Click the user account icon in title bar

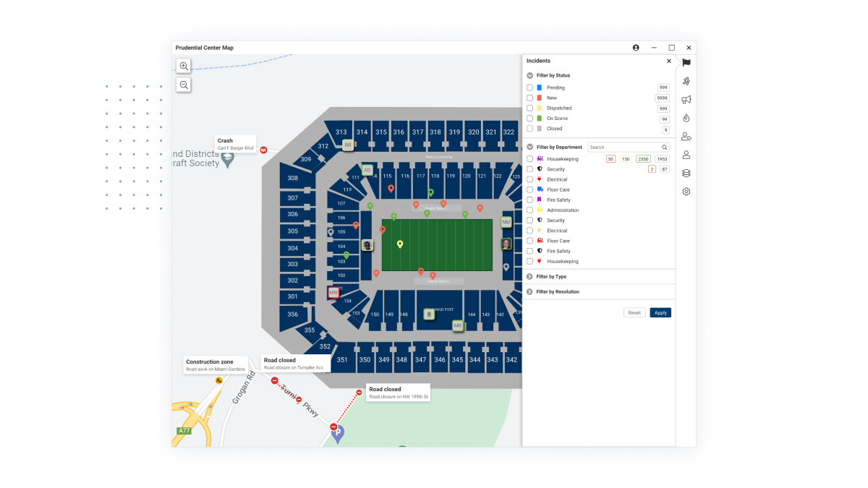(635, 48)
